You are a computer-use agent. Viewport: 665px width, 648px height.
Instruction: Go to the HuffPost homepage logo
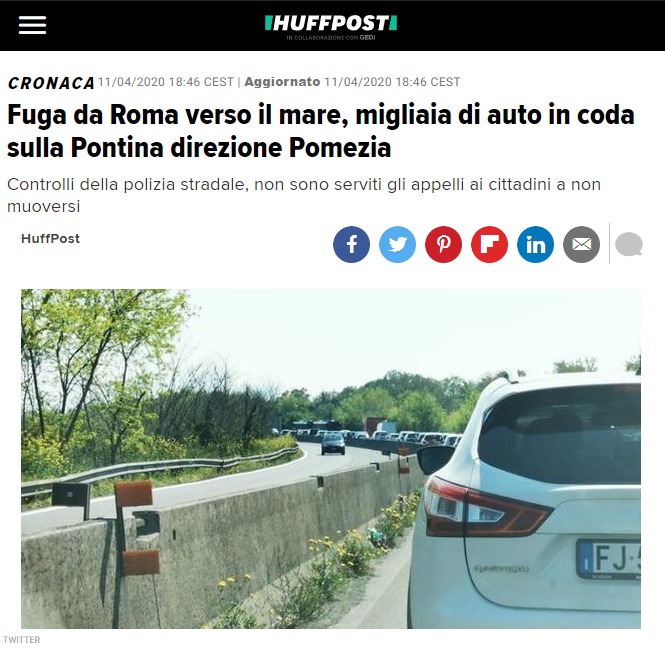[x=331, y=23]
